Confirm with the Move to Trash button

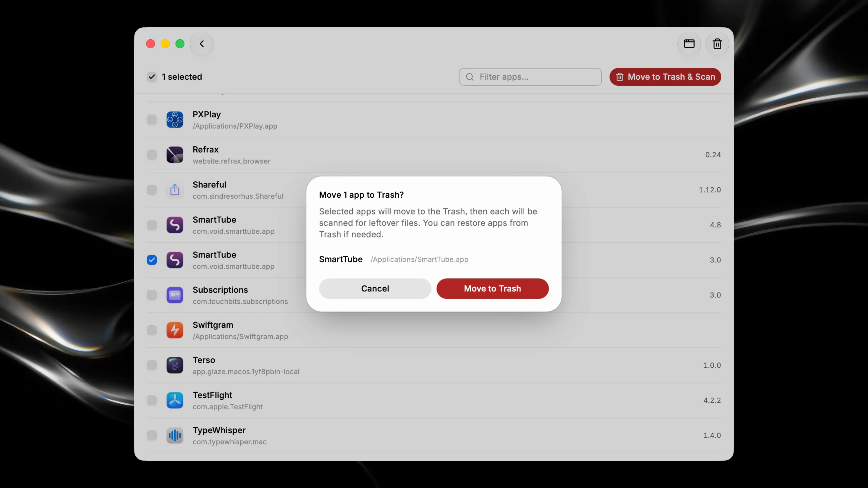coord(492,289)
